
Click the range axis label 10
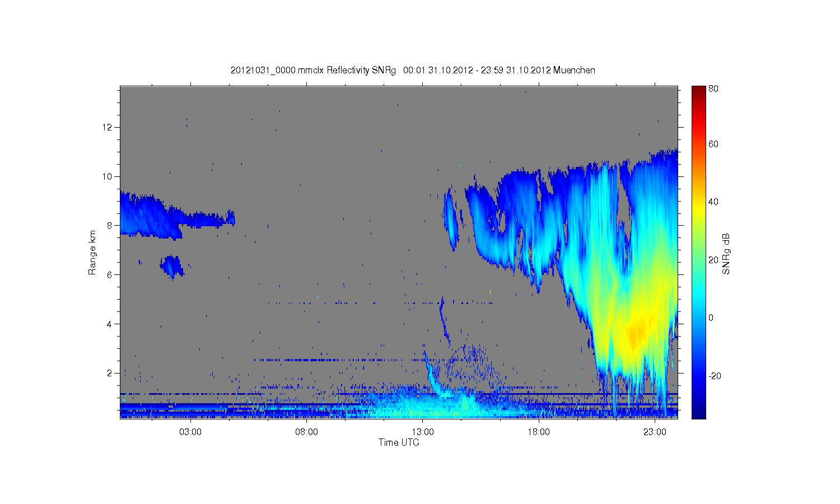click(x=107, y=176)
